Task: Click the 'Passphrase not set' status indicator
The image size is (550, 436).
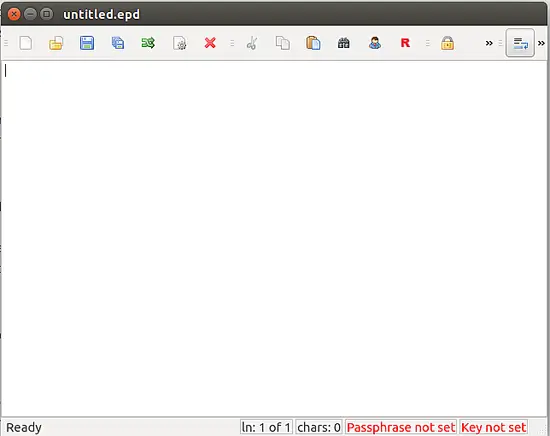Action: (401, 427)
